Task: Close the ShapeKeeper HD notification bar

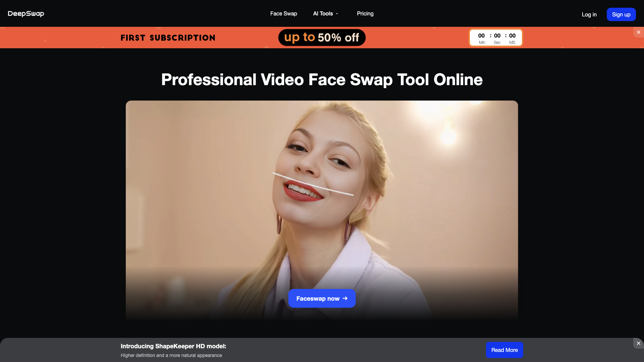Action: pyautogui.click(x=639, y=344)
